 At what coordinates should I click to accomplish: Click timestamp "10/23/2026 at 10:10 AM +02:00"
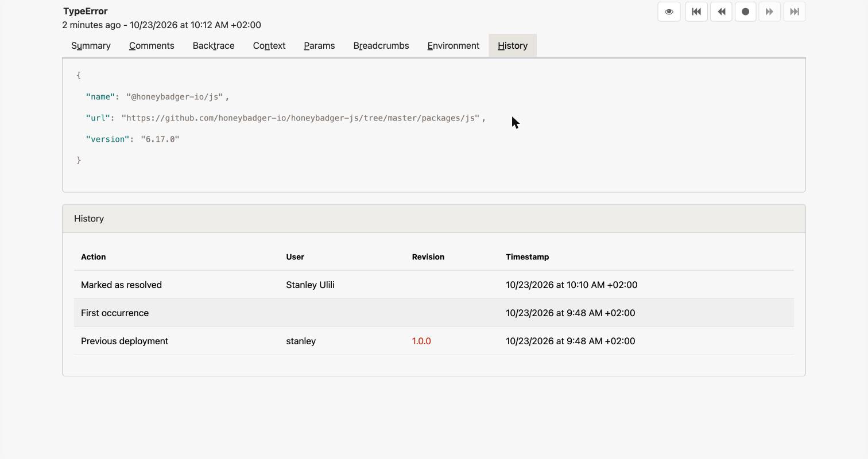click(571, 285)
